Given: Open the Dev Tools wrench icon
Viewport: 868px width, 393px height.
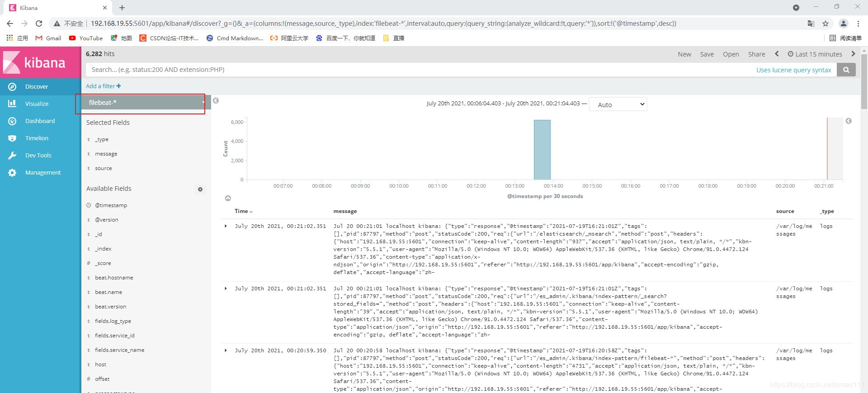Looking at the screenshot, I should click(12, 155).
